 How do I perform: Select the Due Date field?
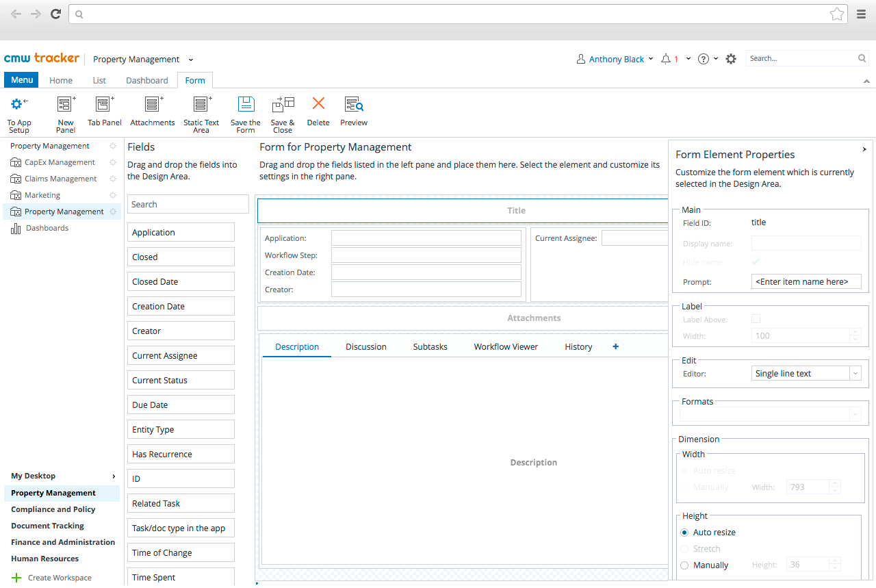181,405
